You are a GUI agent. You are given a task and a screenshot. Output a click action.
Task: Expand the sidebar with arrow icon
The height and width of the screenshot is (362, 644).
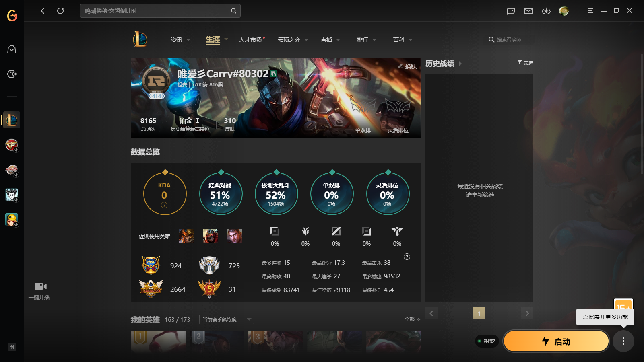pos(12,347)
